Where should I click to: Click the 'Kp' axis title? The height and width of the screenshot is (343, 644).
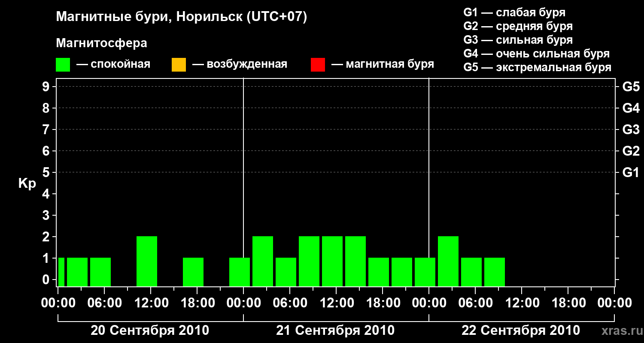click(x=27, y=184)
